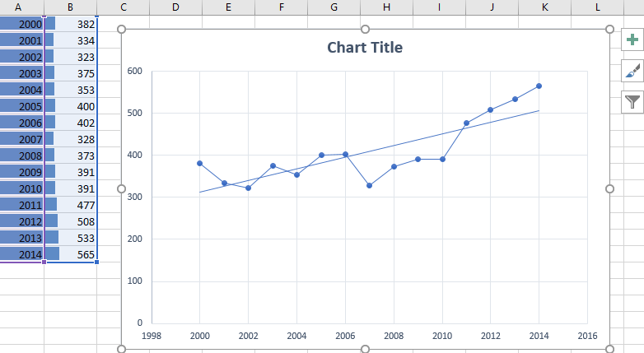Click cell containing year 2007
The image size is (644, 353).
coord(21,139)
